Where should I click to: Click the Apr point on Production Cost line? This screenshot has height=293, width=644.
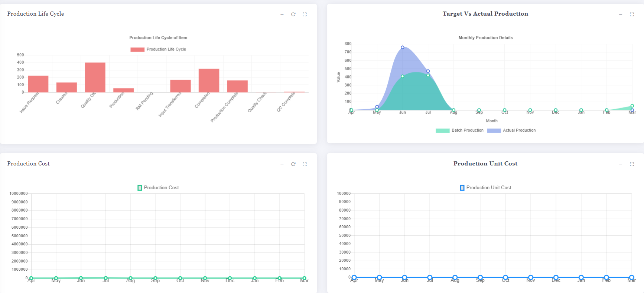pyautogui.click(x=31, y=278)
